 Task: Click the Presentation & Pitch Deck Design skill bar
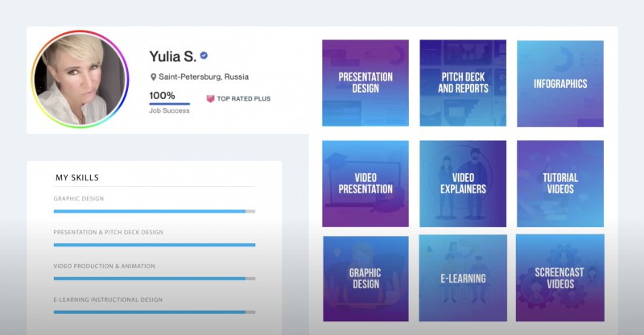pos(154,245)
